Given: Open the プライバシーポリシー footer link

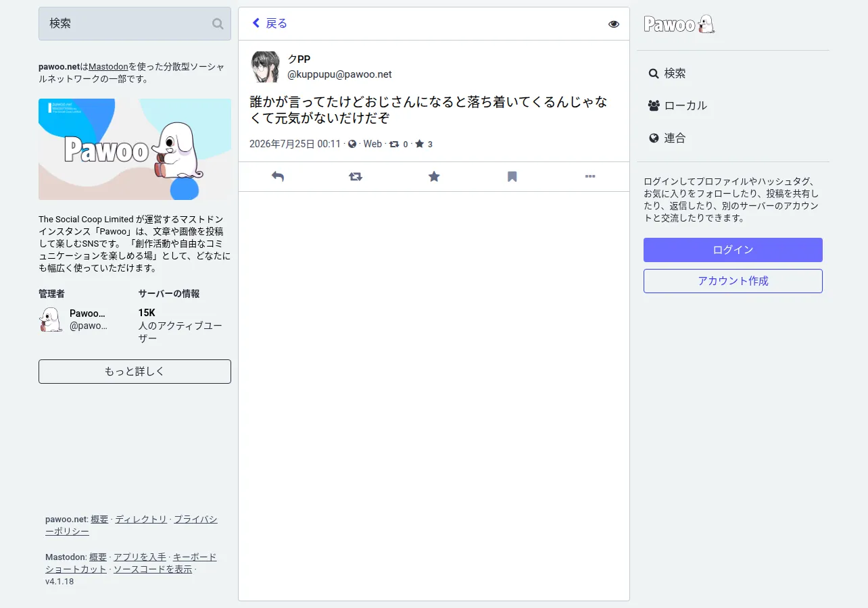Looking at the screenshot, I should tap(132, 526).
